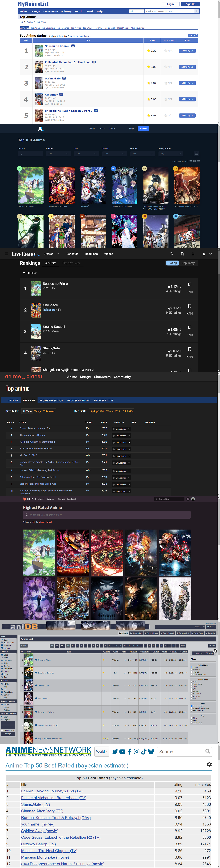
Task: Click MyAnimeList Sign Up button
Action: pyautogui.click(x=190, y=4)
